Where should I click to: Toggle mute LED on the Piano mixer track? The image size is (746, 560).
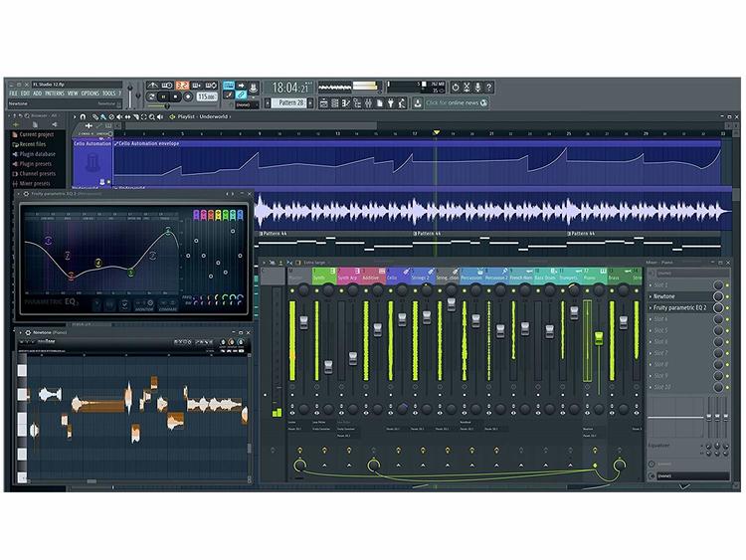pos(587,290)
